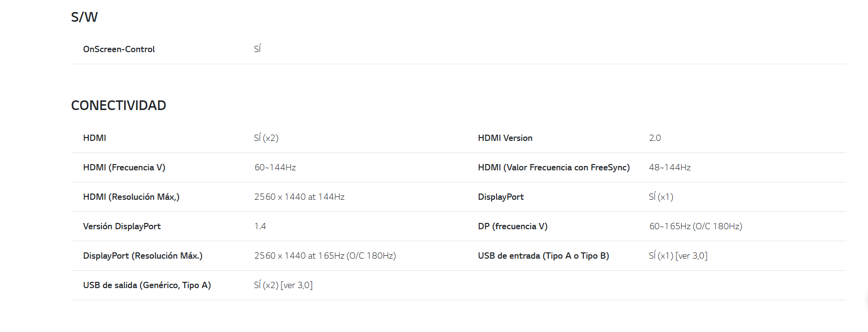Image resolution: width=868 pixels, height=332 pixels.
Task: Select 60~165Hz (O/C 180Hz) value
Action: click(x=696, y=226)
